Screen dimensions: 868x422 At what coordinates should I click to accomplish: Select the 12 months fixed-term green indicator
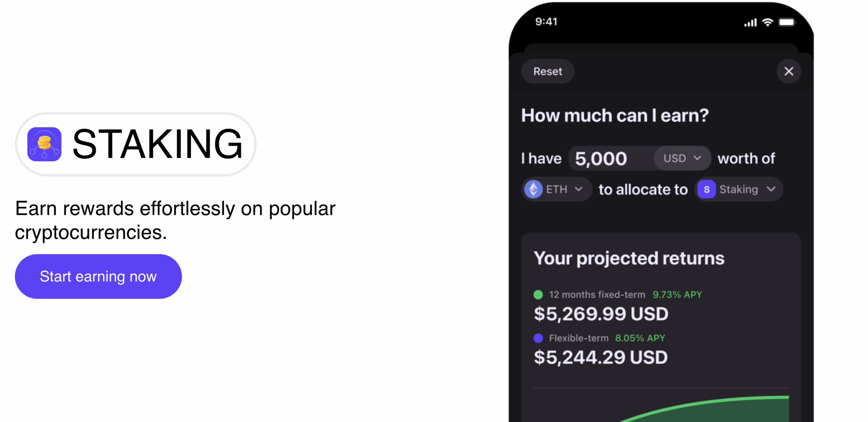pyautogui.click(x=539, y=295)
